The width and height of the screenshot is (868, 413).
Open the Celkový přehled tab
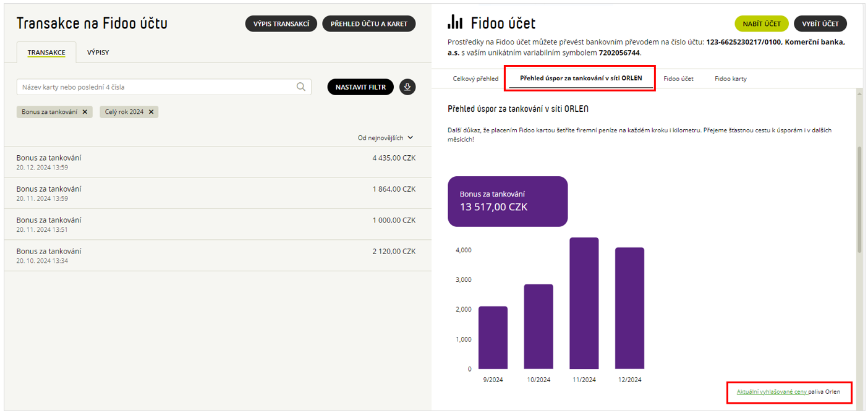[x=475, y=79]
